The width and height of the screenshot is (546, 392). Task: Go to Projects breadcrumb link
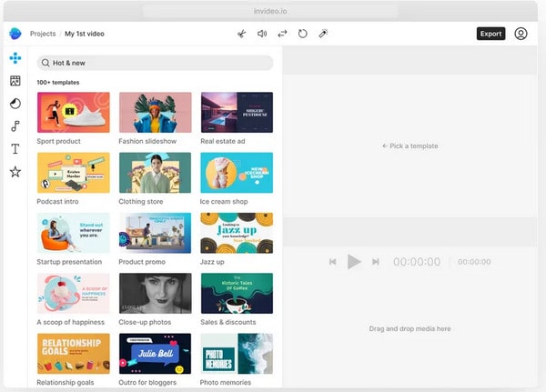43,34
